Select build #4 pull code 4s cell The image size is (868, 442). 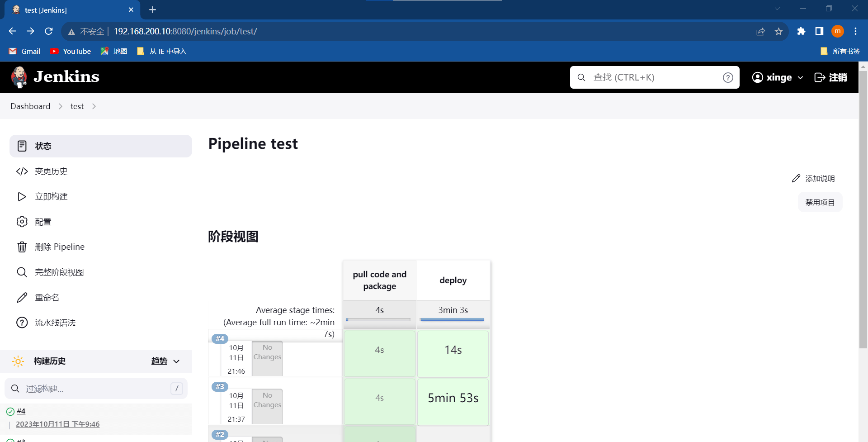pos(380,354)
